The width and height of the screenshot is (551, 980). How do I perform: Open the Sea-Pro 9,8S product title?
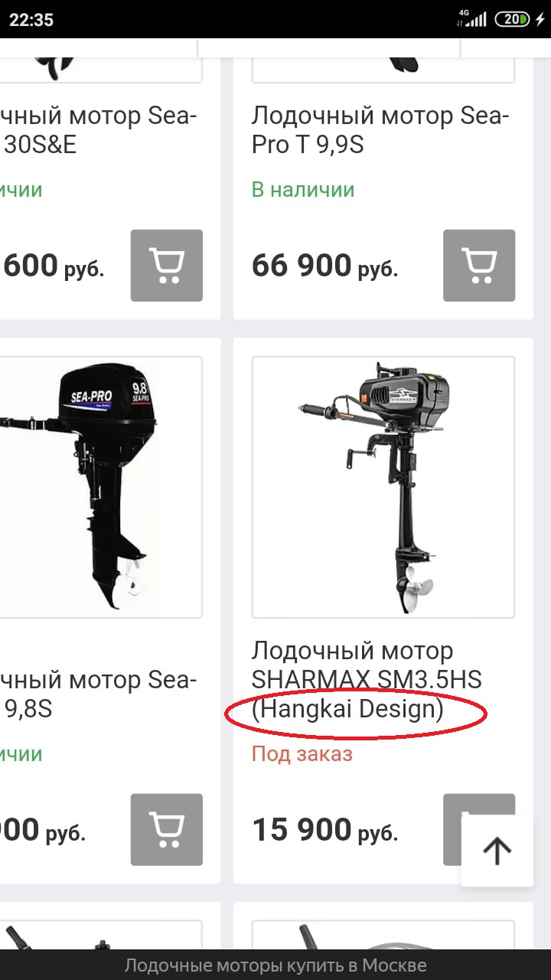[99, 694]
